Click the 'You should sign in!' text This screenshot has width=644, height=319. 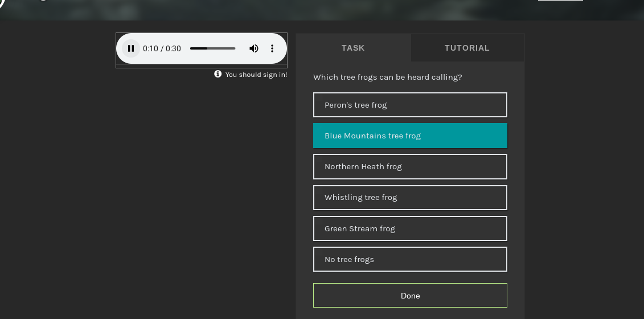click(256, 75)
